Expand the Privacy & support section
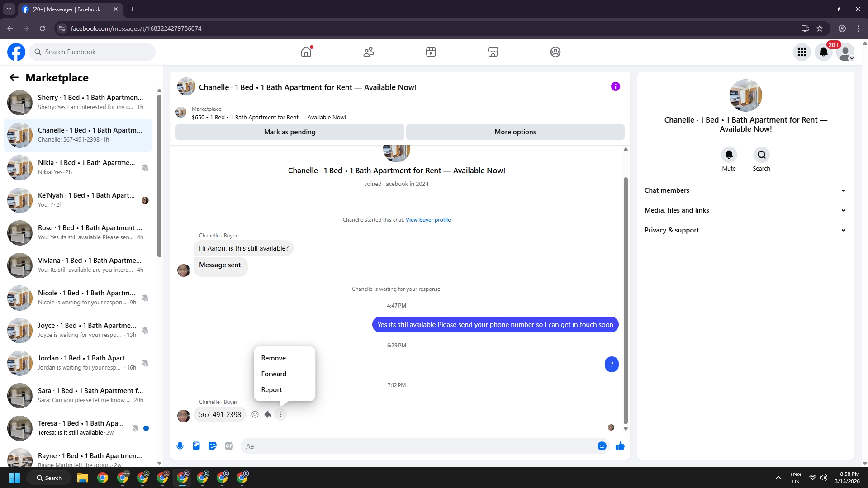Screen dimensions: 868x488 (x=745, y=230)
